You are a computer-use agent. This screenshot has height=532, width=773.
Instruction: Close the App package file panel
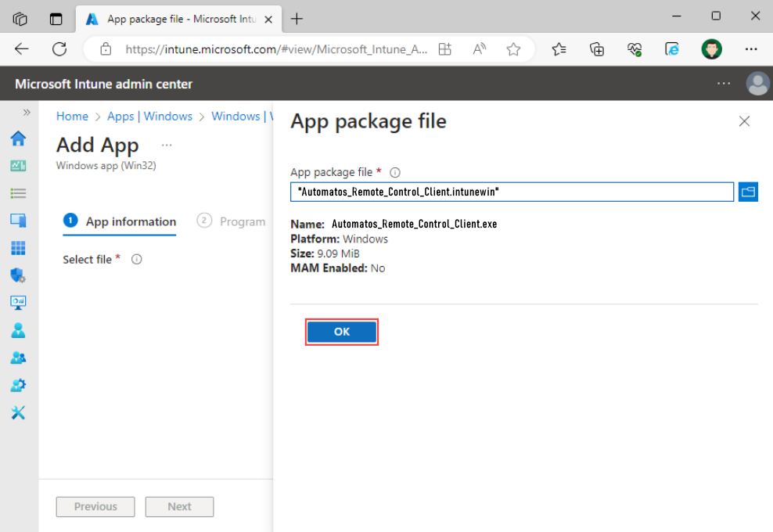pos(744,121)
